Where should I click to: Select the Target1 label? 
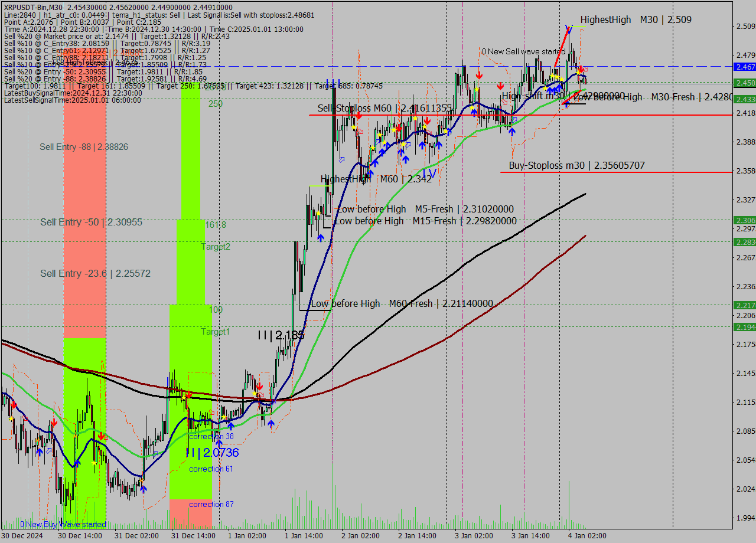pyautogui.click(x=216, y=332)
